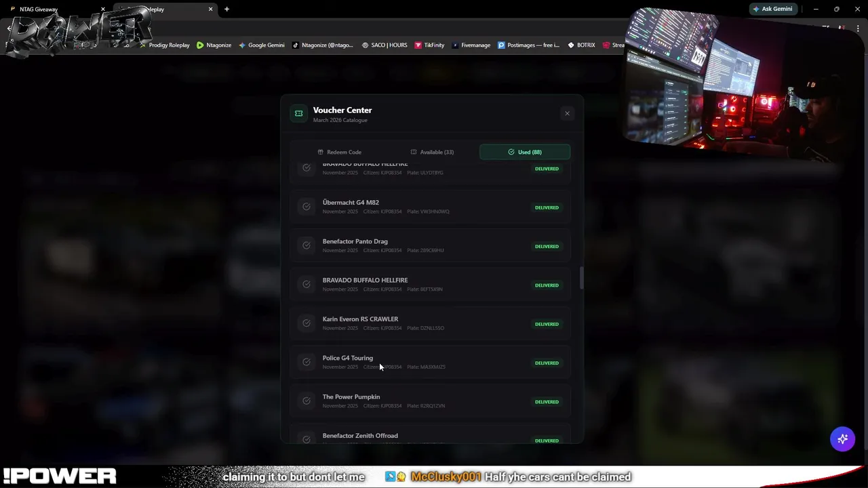Click the check icon beside The Power Pumpkin
868x488 pixels.
307,401
